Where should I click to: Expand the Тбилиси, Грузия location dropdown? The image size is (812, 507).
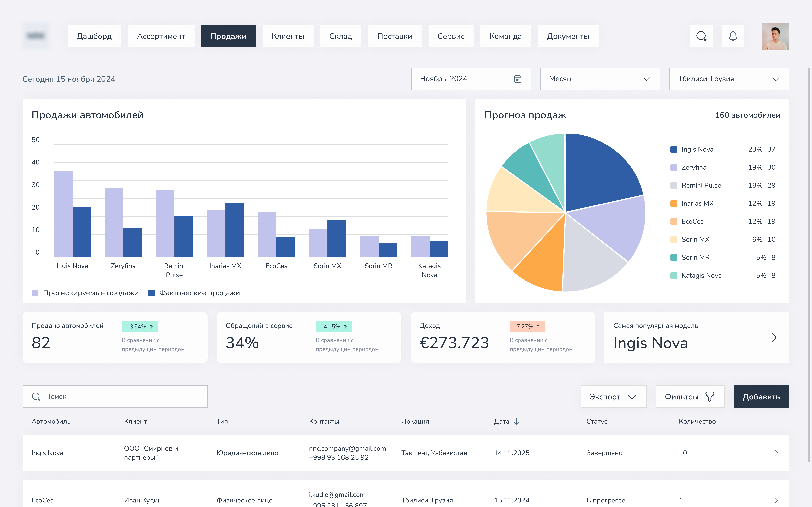coord(729,79)
